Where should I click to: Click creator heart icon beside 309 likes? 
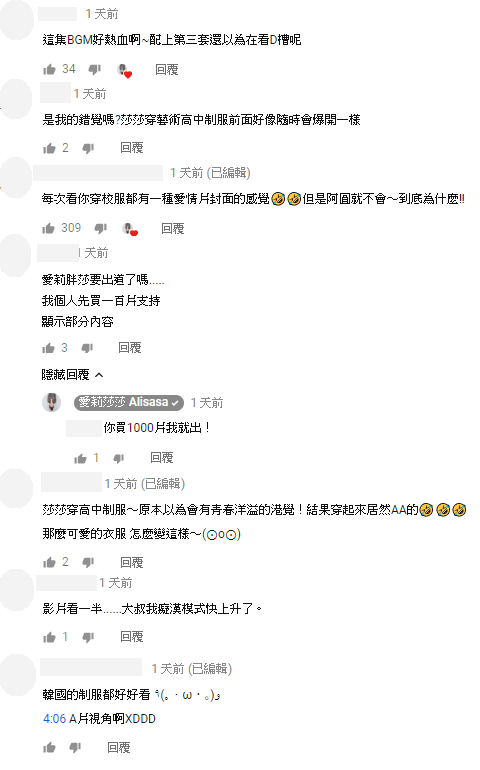pos(131,229)
